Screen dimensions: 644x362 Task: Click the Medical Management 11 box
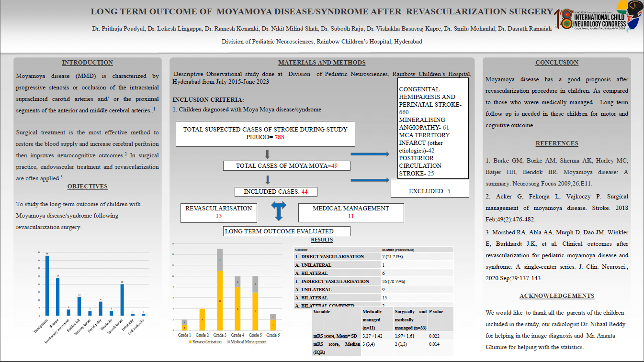coord(351,212)
